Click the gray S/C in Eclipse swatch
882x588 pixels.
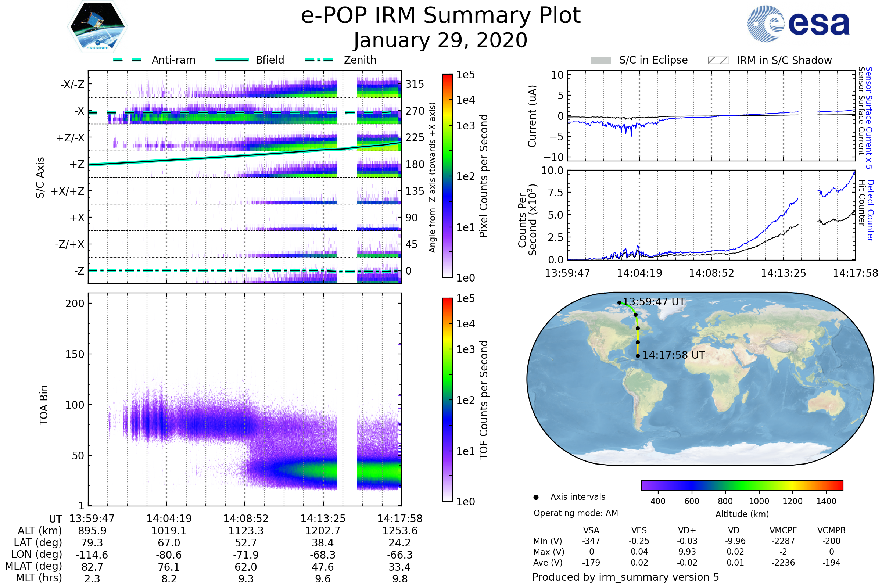click(x=600, y=60)
